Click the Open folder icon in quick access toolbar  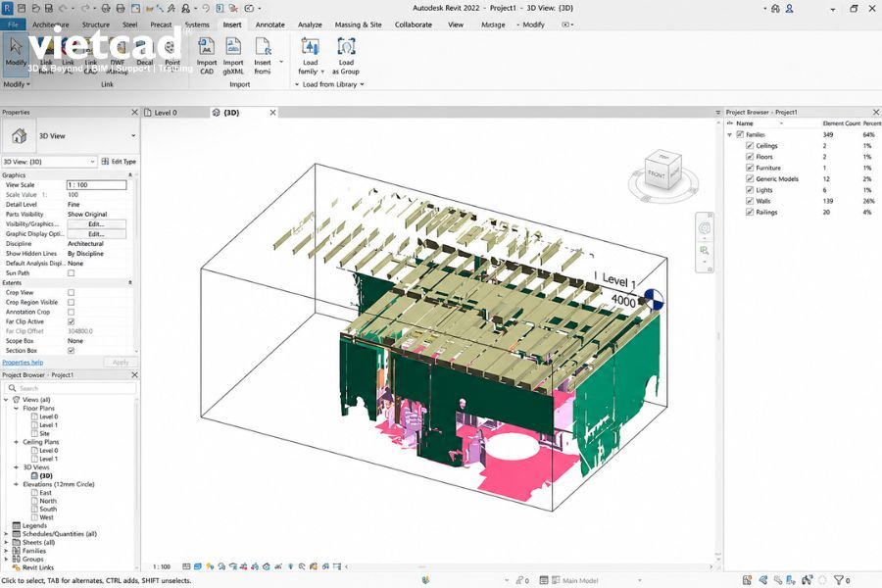click(x=36, y=9)
